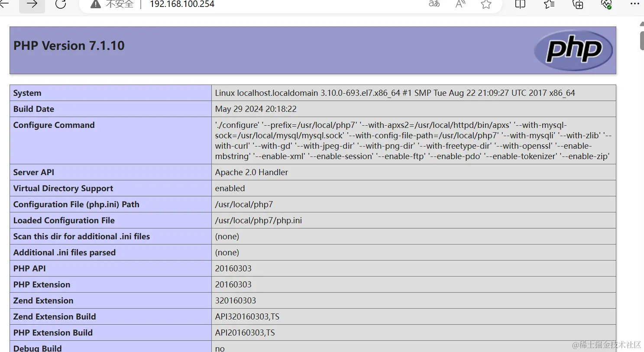644x352 pixels.
Task: Click the 'PHP Version 7.1.10' heading
Action: click(x=69, y=46)
